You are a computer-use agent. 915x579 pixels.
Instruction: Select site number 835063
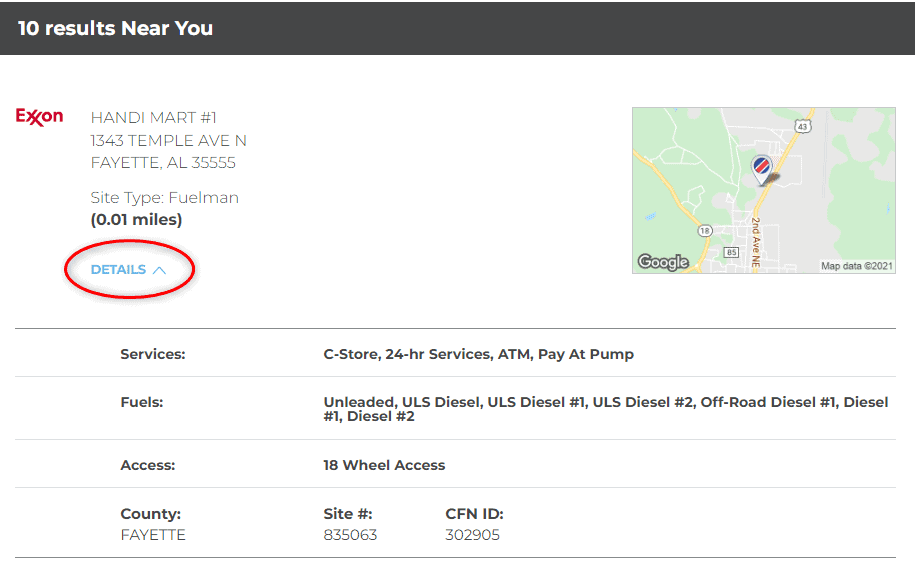[350, 535]
